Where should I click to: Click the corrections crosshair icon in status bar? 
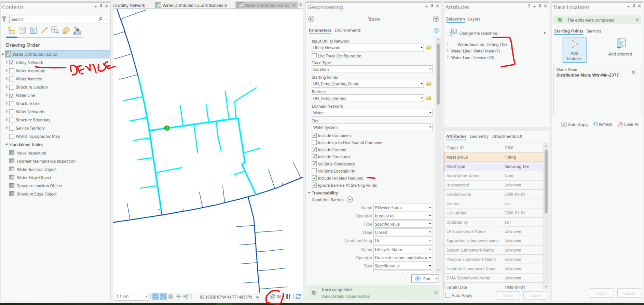coord(178,296)
